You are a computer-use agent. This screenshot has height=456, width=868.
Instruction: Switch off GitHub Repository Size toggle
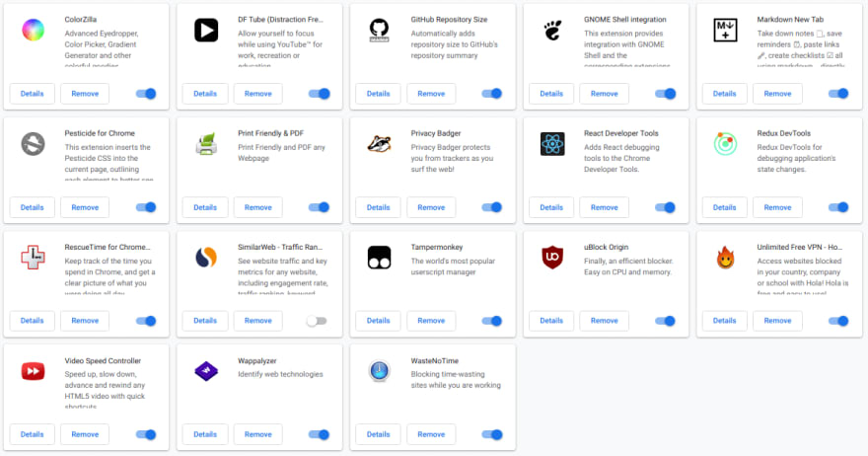click(x=492, y=94)
